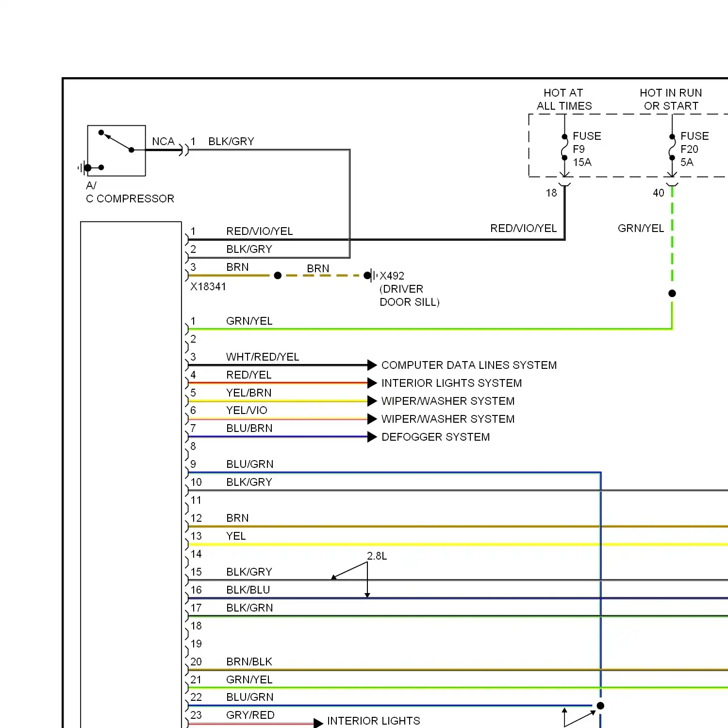Click INTERIOR LIGHTS SYSTEM reference

pyautogui.click(x=451, y=383)
